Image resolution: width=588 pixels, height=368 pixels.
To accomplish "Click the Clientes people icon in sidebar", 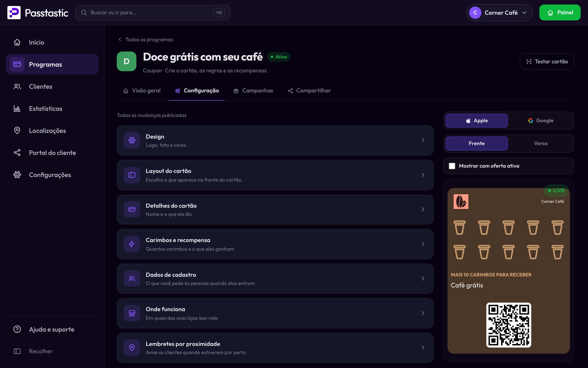I will [17, 86].
